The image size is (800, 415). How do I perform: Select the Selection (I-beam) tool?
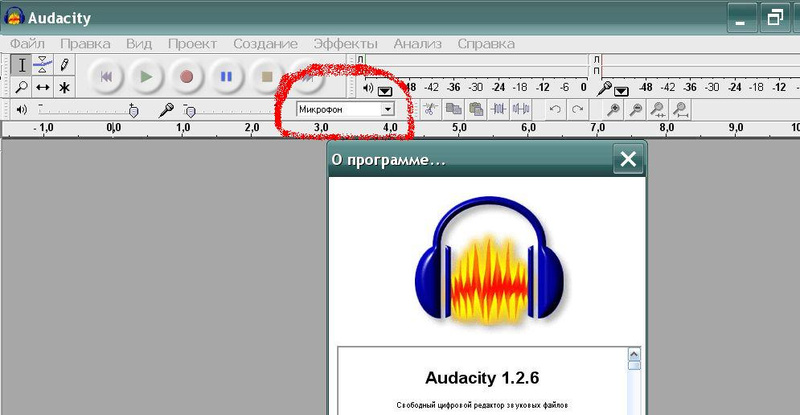tap(22, 65)
